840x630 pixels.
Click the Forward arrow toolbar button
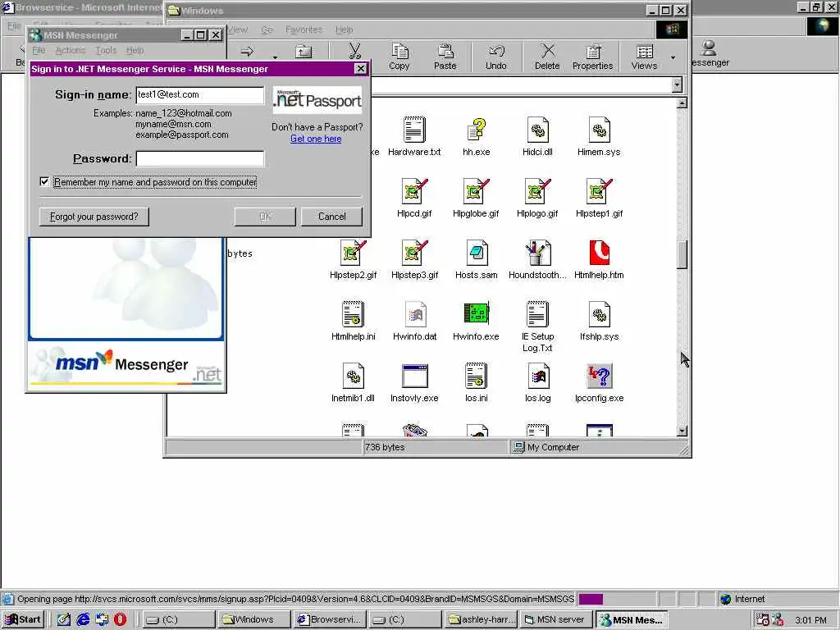247,52
